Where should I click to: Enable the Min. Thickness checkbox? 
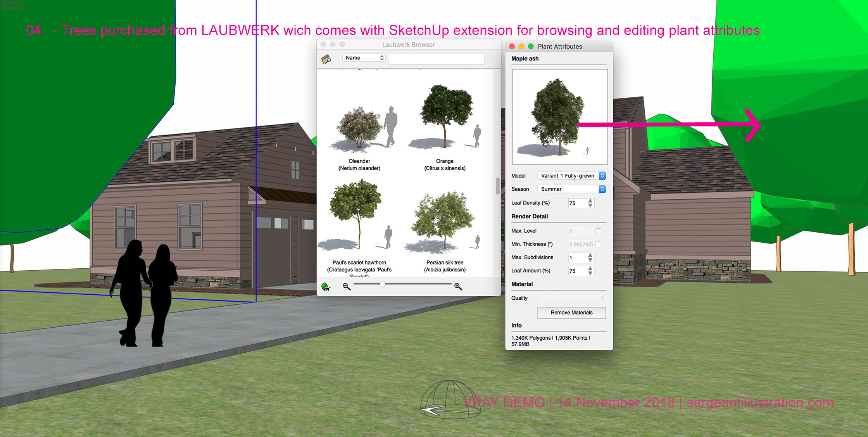(599, 244)
